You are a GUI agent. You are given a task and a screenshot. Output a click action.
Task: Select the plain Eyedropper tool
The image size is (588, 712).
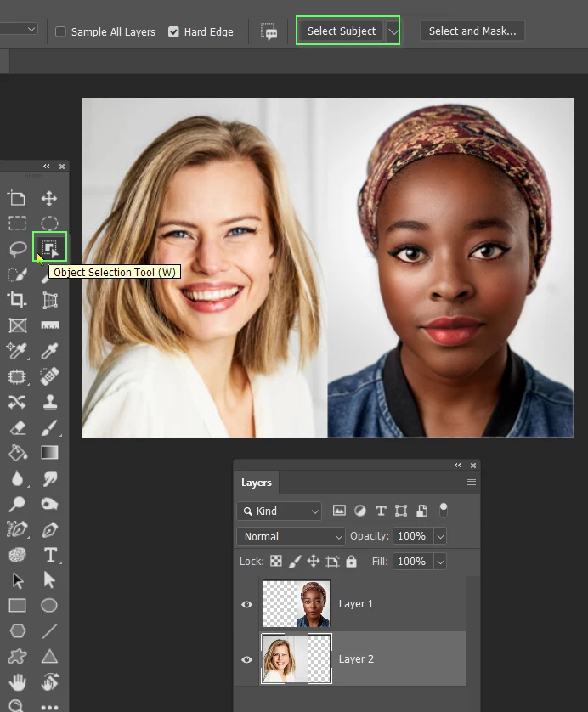point(49,351)
